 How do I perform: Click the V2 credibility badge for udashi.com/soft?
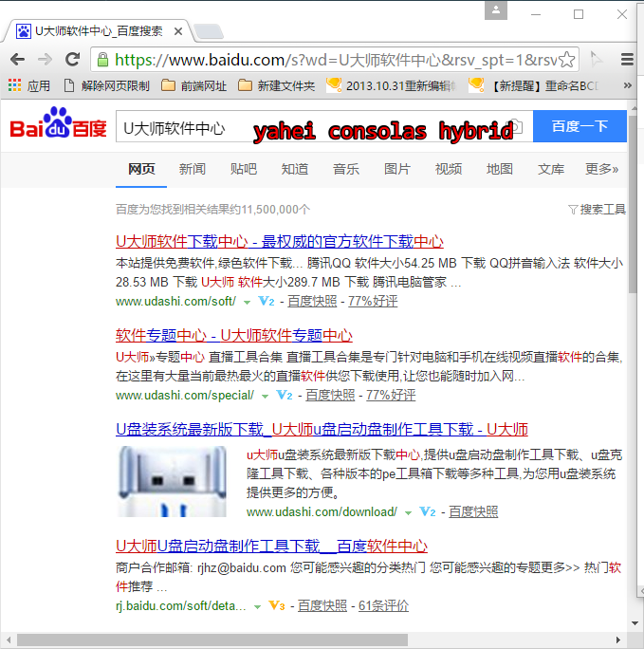click(267, 302)
